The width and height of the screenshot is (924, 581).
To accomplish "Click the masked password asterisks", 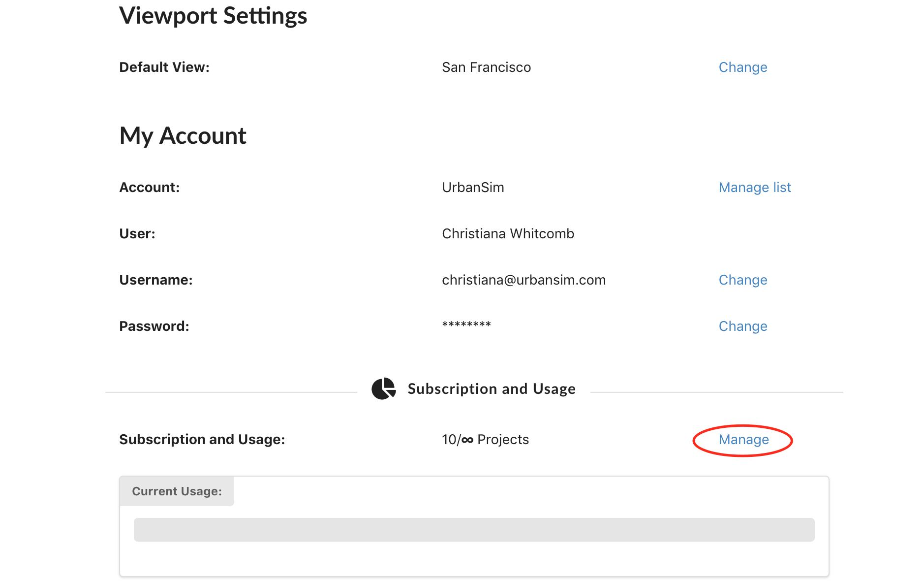I will pyautogui.click(x=466, y=324).
